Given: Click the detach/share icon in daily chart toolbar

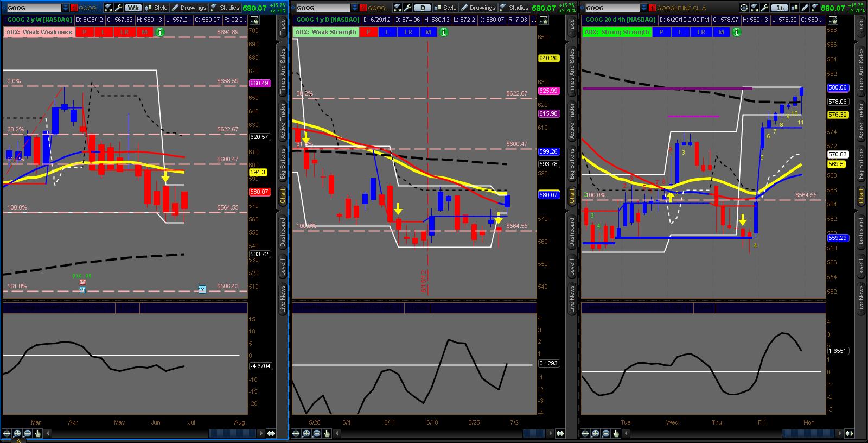Looking at the screenshot, I should (397, 8).
